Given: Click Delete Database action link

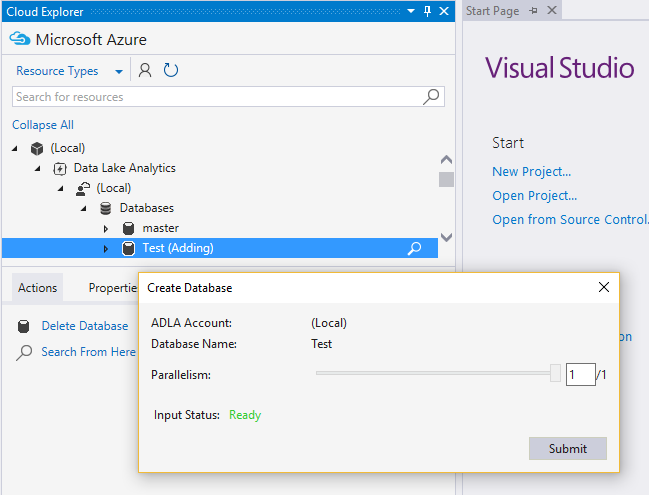Looking at the screenshot, I should 85,326.
